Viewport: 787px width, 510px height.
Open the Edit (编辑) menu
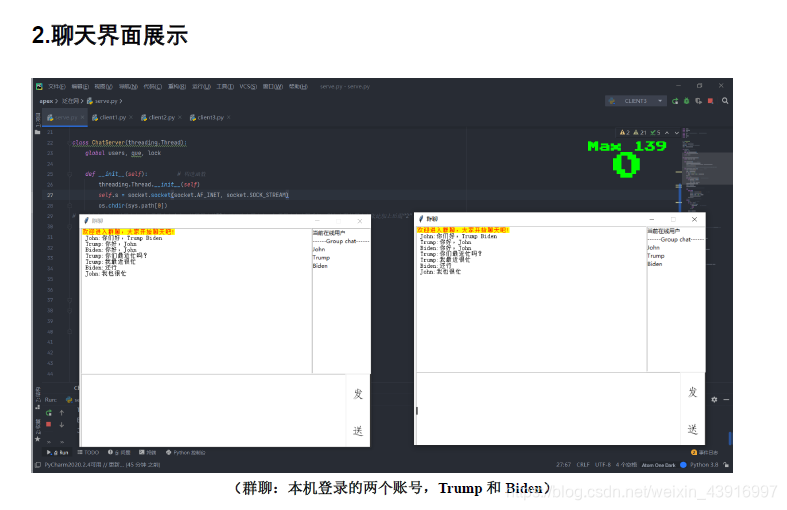click(80, 87)
